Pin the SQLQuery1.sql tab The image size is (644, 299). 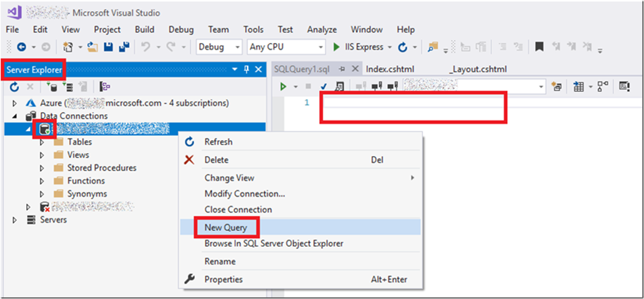pyautogui.click(x=342, y=69)
